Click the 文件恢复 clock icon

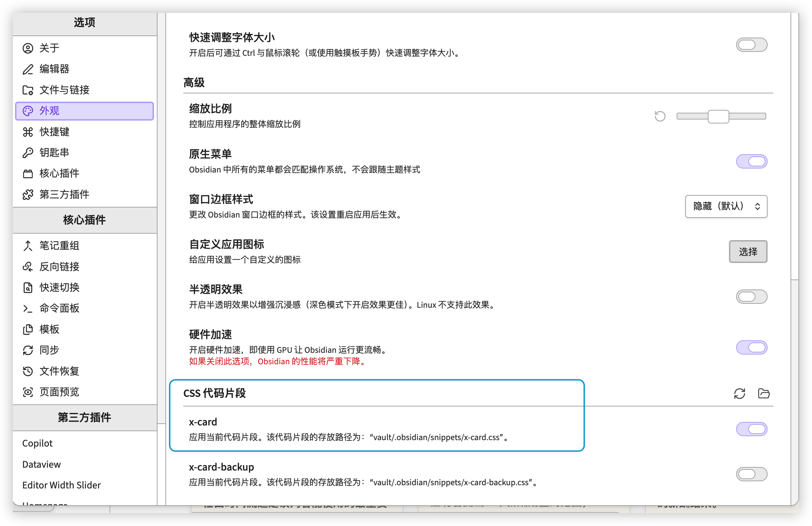pyautogui.click(x=28, y=371)
